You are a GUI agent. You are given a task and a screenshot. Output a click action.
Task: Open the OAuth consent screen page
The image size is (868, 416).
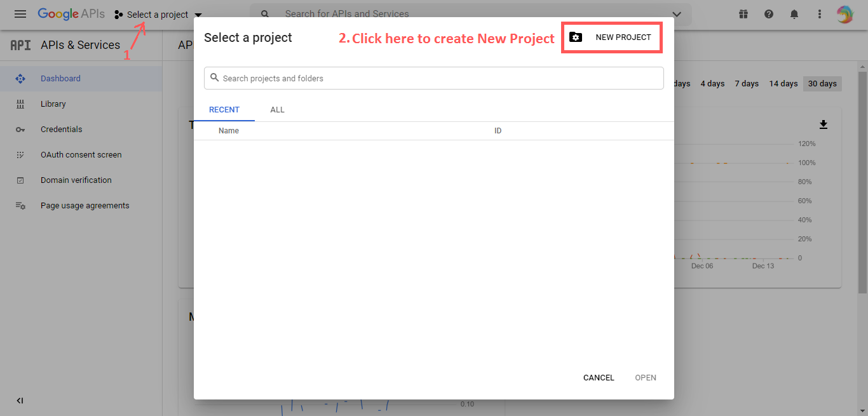pyautogui.click(x=81, y=154)
